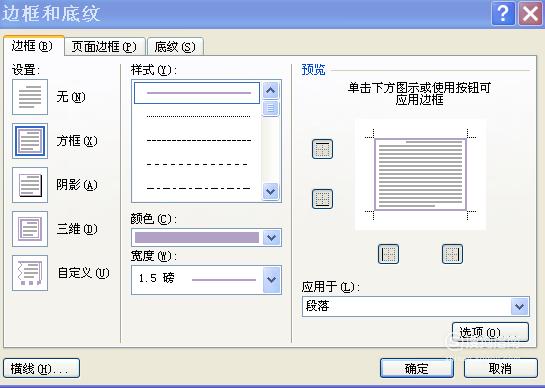
Task: Select the dash-dot line style
Action: [x=198, y=188]
